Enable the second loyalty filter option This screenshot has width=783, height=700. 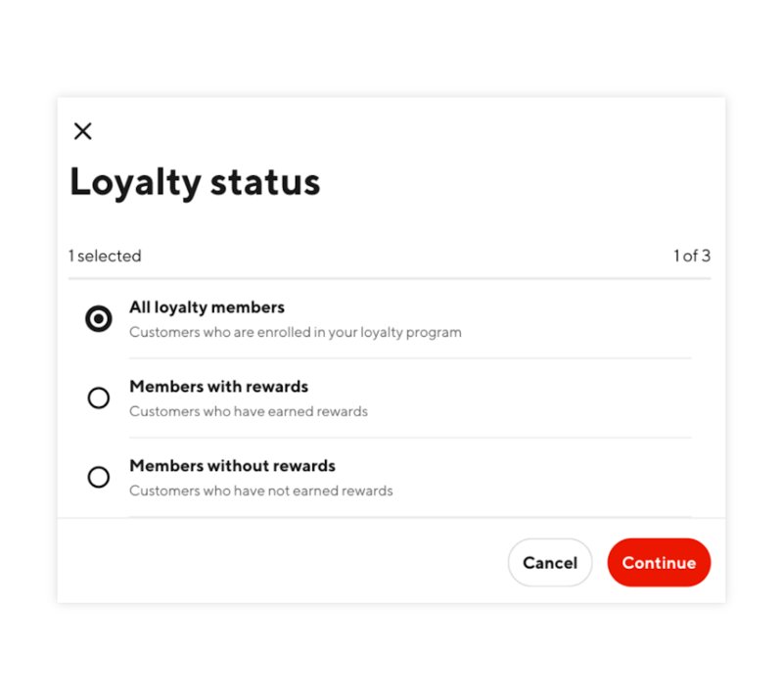click(x=98, y=397)
